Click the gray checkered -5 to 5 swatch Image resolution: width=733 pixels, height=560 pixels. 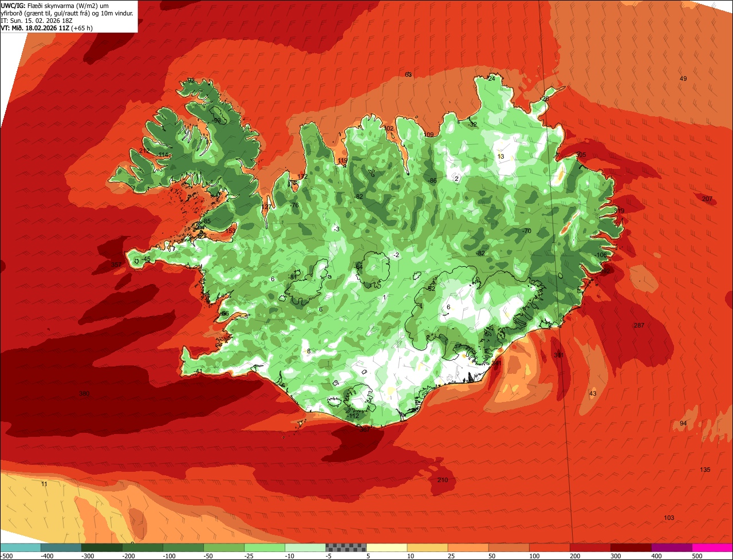click(346, 547)
